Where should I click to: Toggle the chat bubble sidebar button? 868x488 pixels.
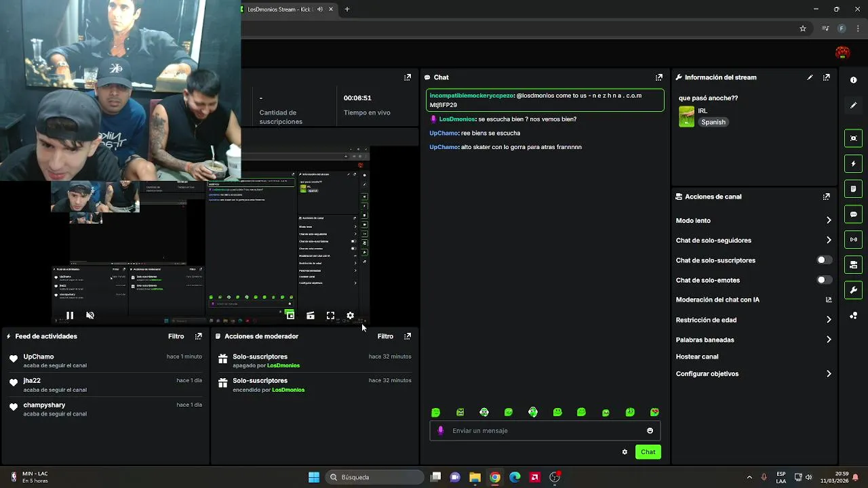(853, 214)
